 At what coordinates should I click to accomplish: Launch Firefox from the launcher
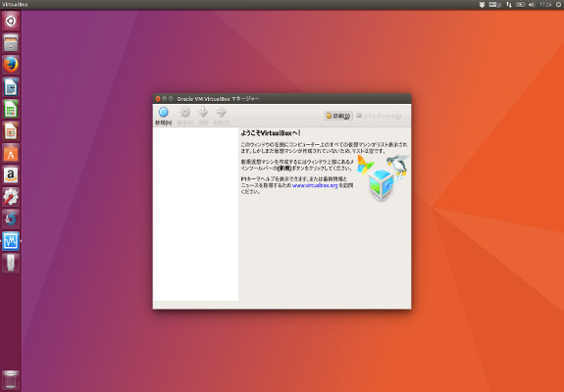click(x=11, y=65)
